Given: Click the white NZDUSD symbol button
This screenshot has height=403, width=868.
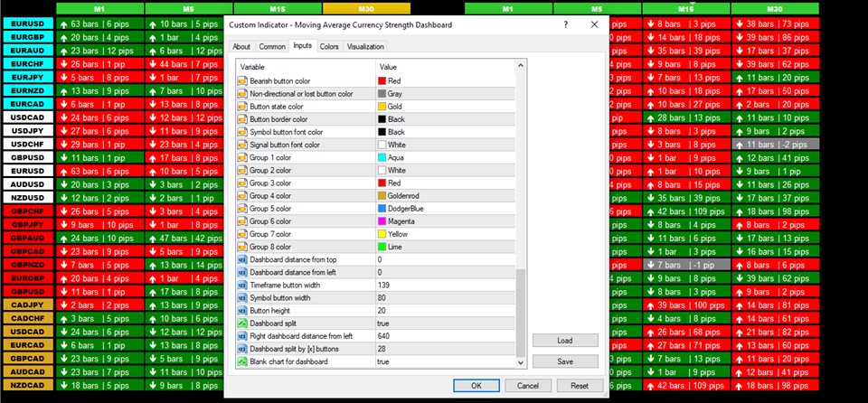Looking at the screenshot, I should (x=28, y=198).
